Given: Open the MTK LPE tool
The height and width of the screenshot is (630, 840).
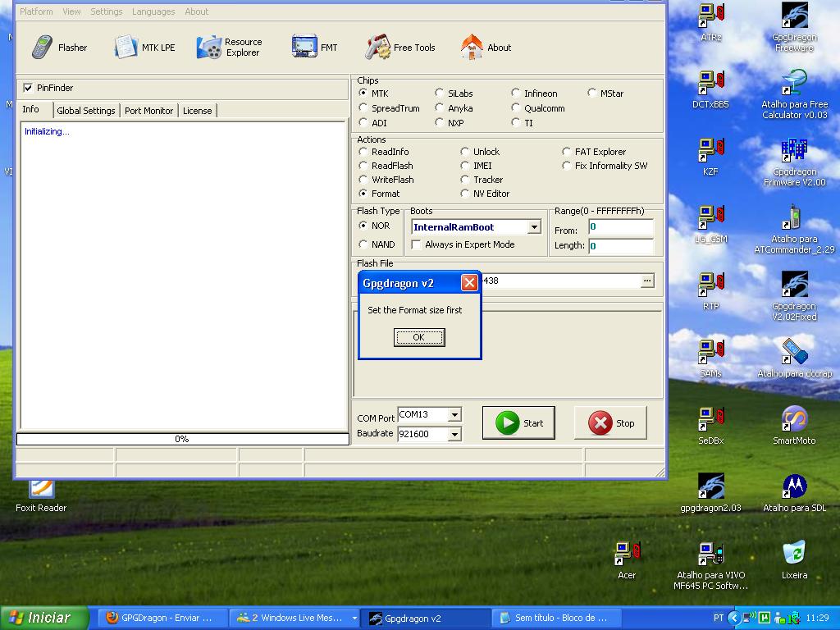Looking at the screenshot, I should [x=144, y=47].
